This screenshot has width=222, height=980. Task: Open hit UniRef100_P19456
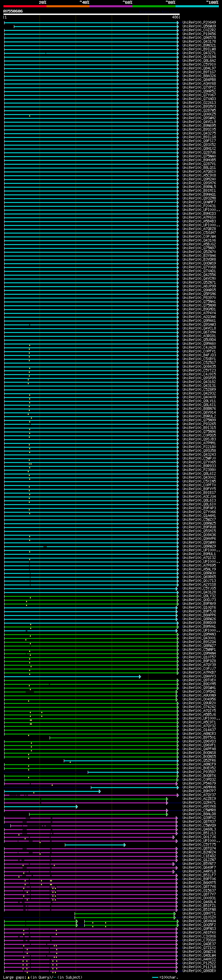pyautogui.click(x=199, y=34)
